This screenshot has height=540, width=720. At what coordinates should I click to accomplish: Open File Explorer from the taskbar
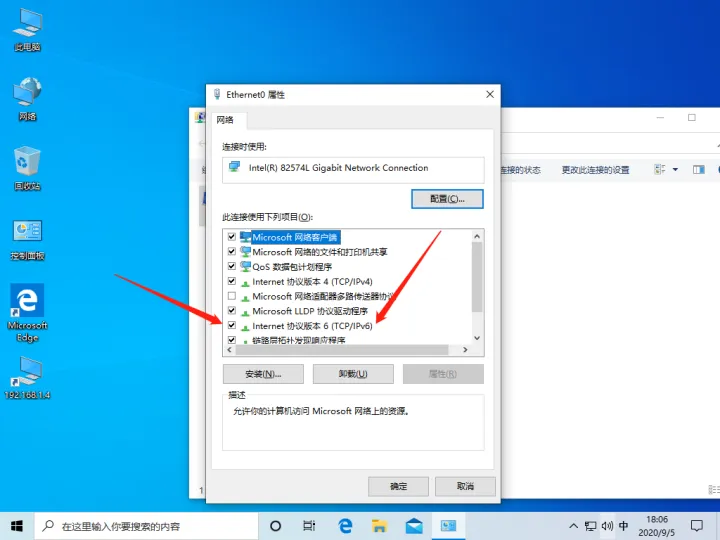[x=379, y=526]
